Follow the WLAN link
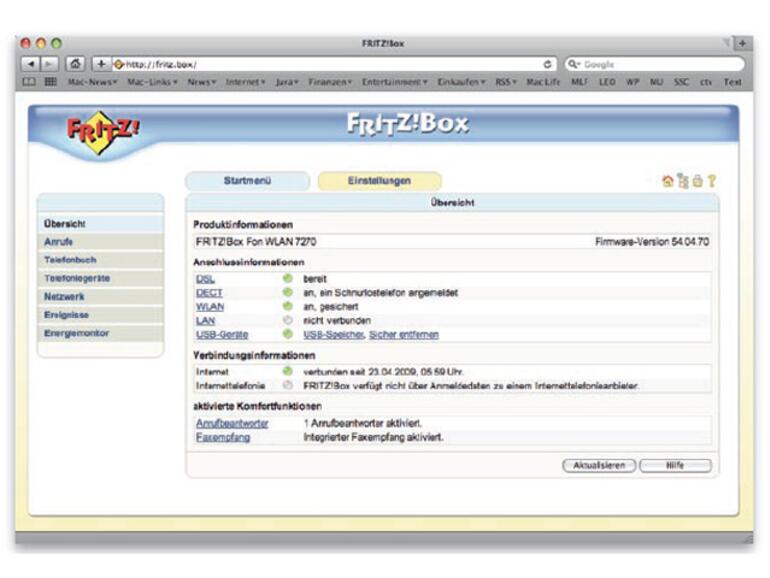Screen dimensions: 770x578 pos(210,307)
